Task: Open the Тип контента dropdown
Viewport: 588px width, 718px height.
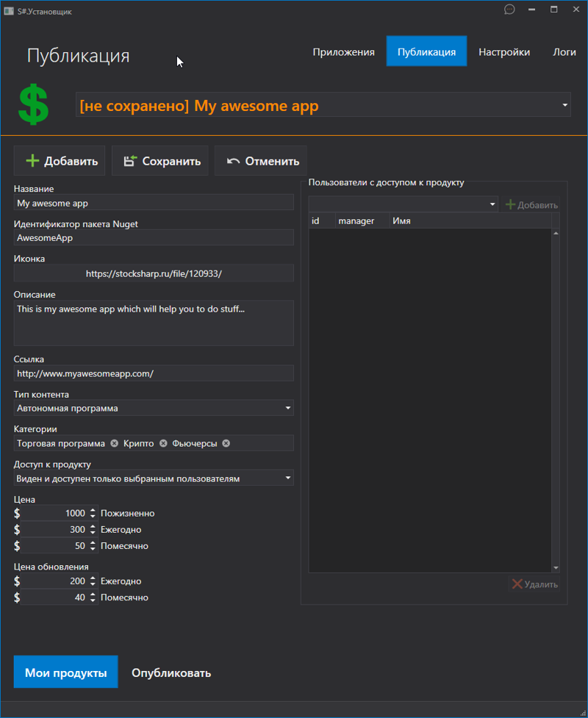Action: coord(288,408)
